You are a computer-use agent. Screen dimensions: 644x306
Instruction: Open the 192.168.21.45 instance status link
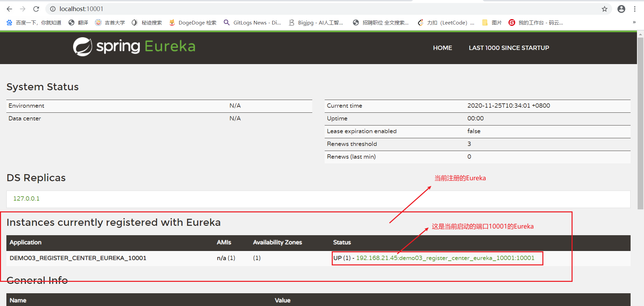coord(445,258)
